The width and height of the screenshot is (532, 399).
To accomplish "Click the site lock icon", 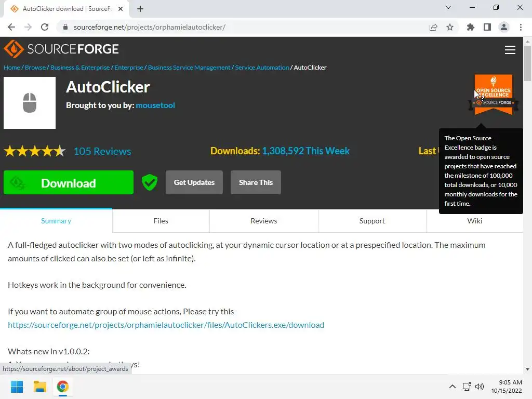I will [65, 27].
